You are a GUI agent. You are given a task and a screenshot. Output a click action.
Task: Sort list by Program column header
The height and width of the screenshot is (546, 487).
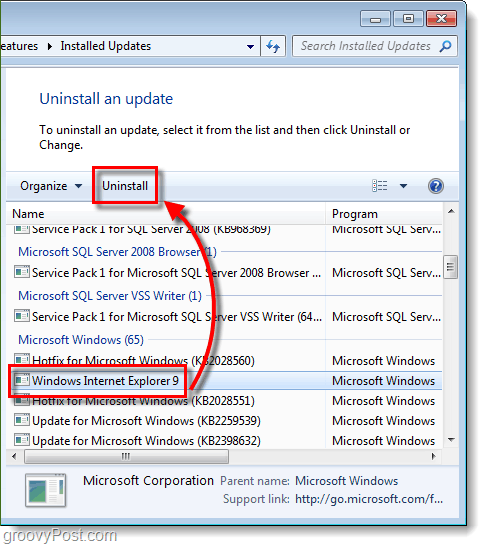(384, 214)
